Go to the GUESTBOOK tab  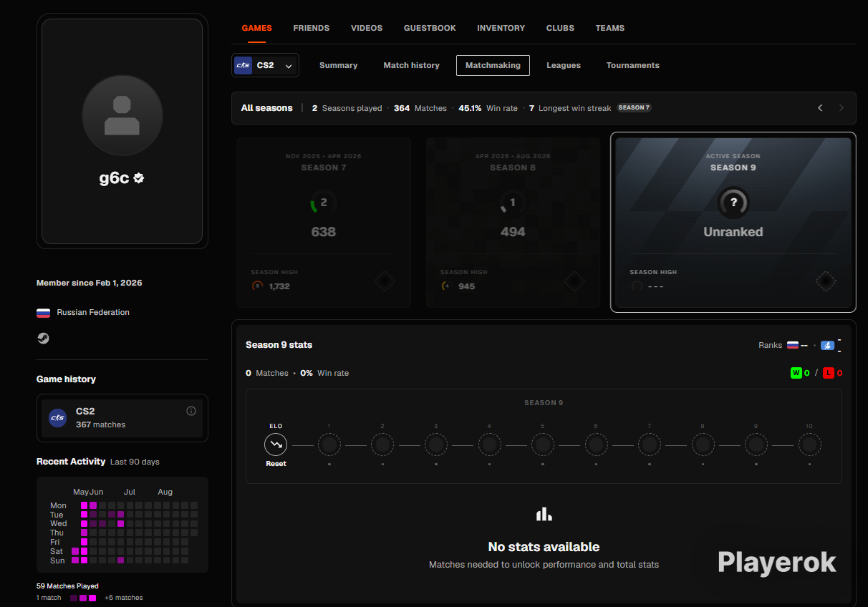[430, 28]
